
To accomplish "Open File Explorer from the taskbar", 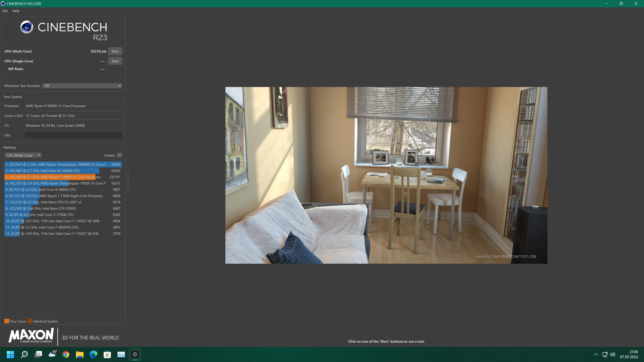I will (x=80, y=354).
